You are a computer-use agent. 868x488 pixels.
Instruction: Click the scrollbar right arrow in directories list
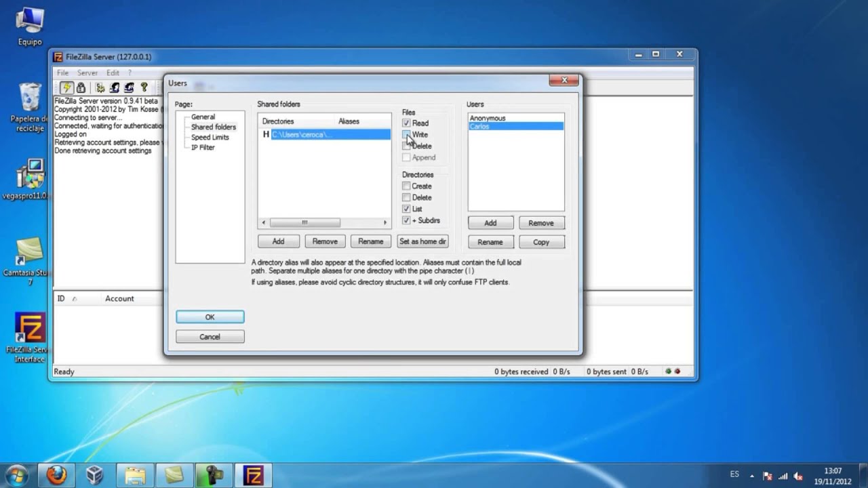[x=385, y=223]
